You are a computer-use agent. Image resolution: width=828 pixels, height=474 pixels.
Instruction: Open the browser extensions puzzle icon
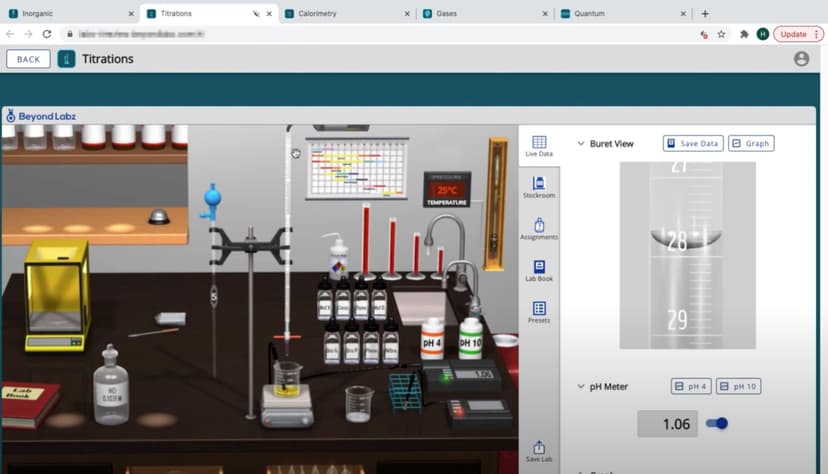pyautogui.click(x=744, y=34)
